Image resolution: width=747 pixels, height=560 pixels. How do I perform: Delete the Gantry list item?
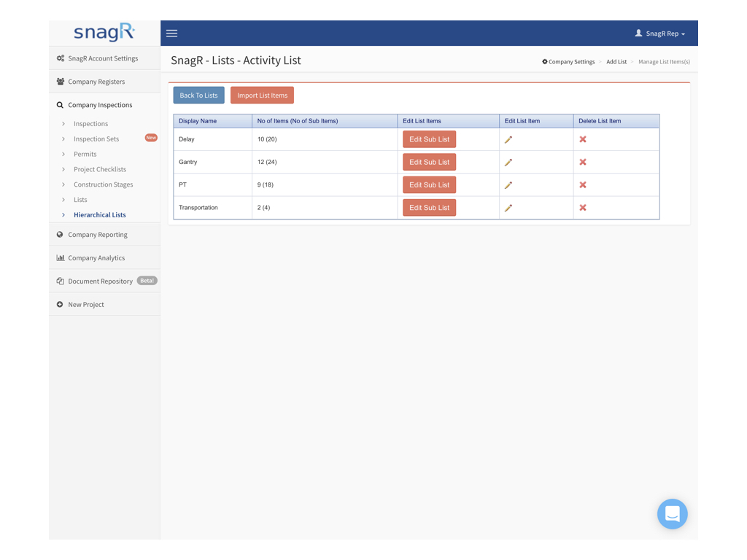583,163
